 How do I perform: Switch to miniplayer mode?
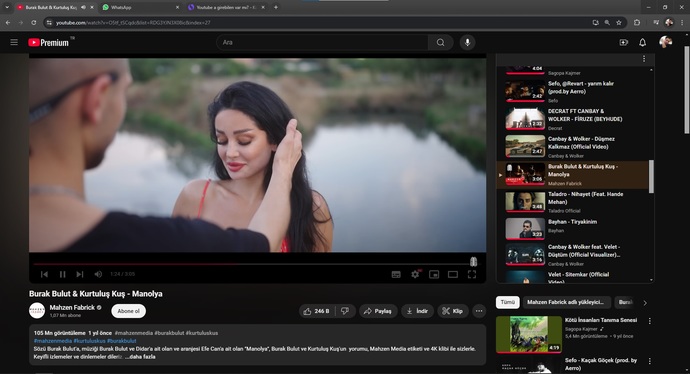(434, 275)
